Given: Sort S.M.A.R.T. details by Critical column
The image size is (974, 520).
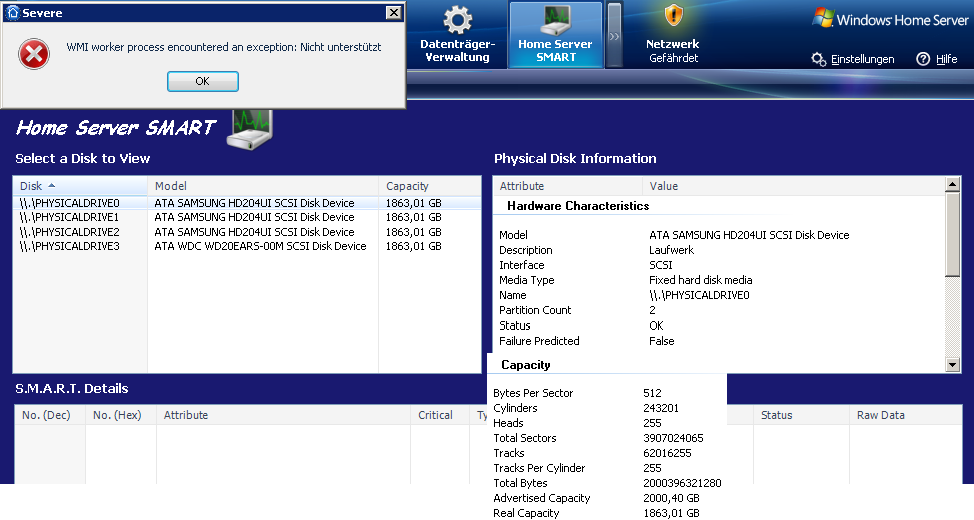Looking at the screenshot, I should click(x=439, y=415).
